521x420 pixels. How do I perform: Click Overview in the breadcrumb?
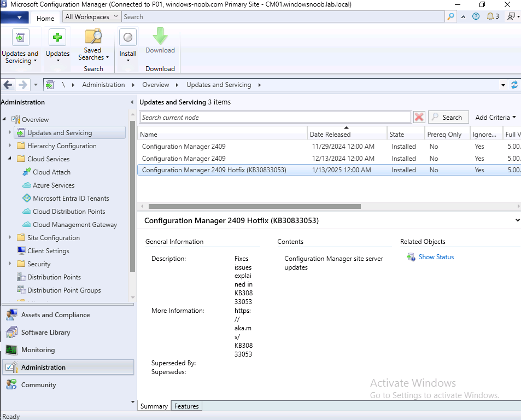point(156,85)
